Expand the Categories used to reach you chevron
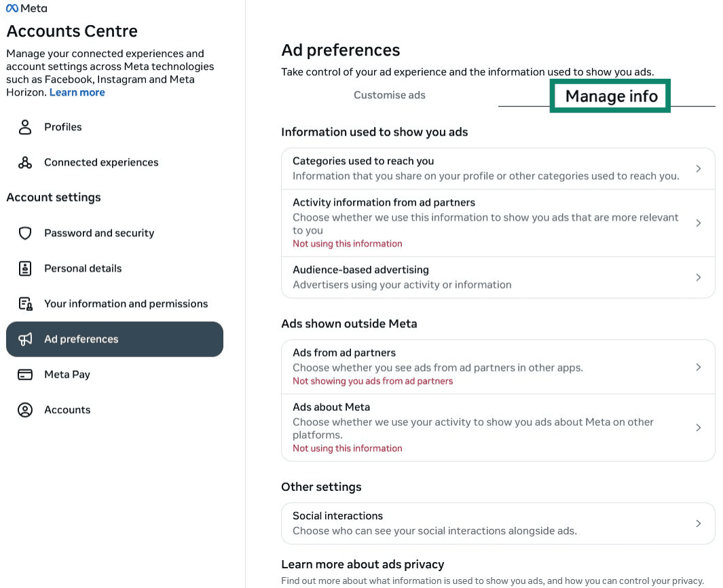 699,168
